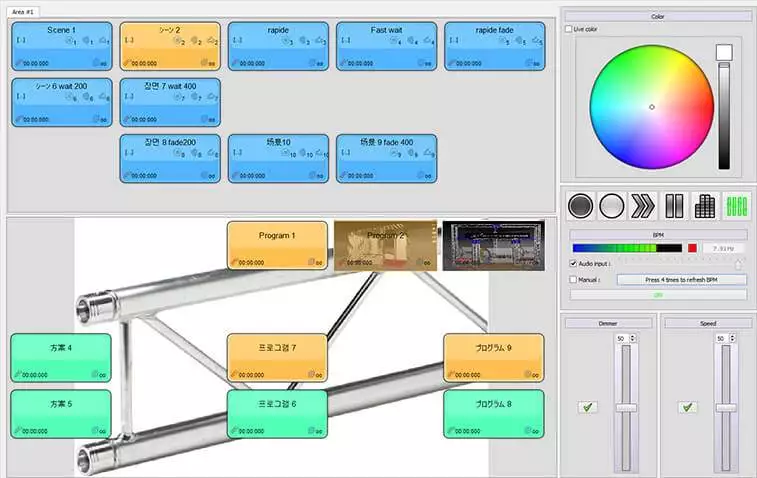Click the green level meter icon
757x478 pixels.
pyautogui.click(x=736, y=206)
